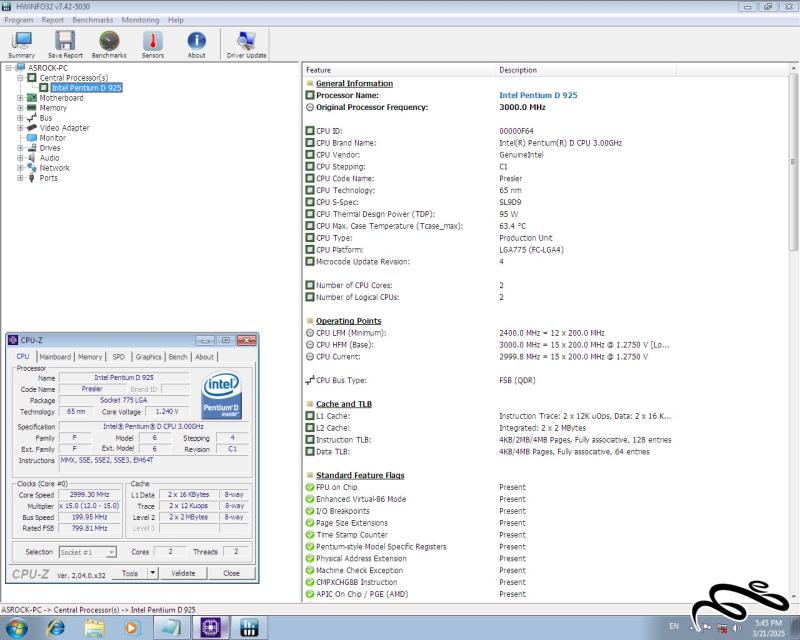Screen dimensions: 800x640
Task: Open the Report menu
Action: [53, 20]
